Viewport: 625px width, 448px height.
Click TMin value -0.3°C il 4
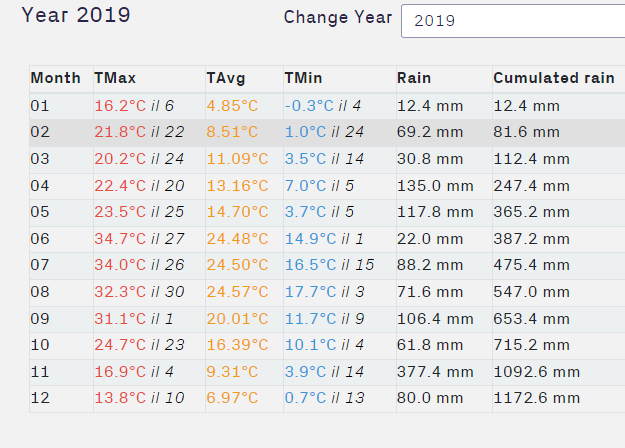(323, 106)
